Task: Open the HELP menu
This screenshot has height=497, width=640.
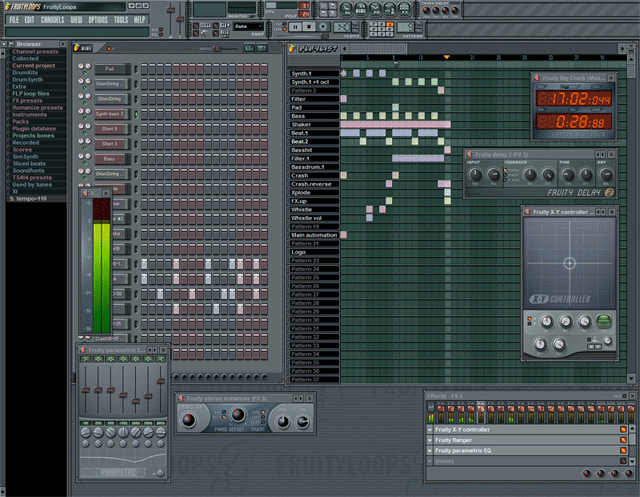Action: (140, 20)
